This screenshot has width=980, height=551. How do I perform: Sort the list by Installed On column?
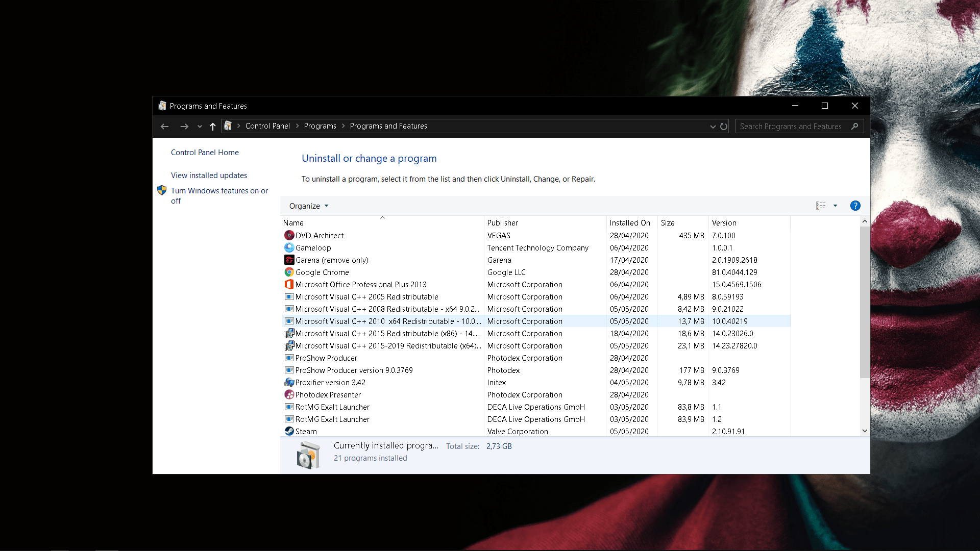point(632,222)
